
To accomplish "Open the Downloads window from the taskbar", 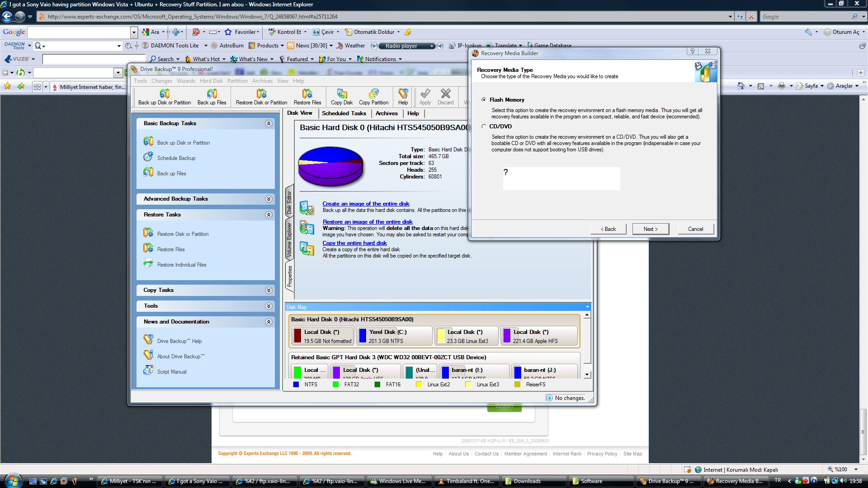I will pyautogui.click(x=533, y=481).
